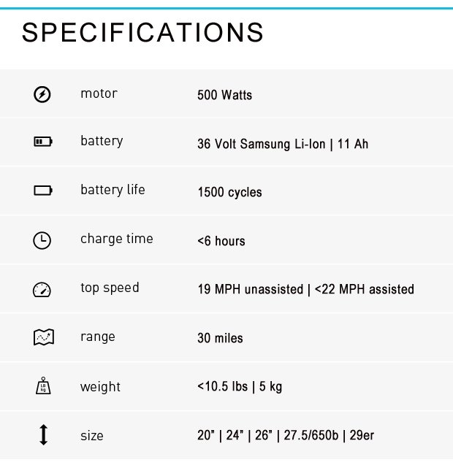Click the motor lightning bolt icon
The image size is (453, 476).
click(x=42, y=94)
